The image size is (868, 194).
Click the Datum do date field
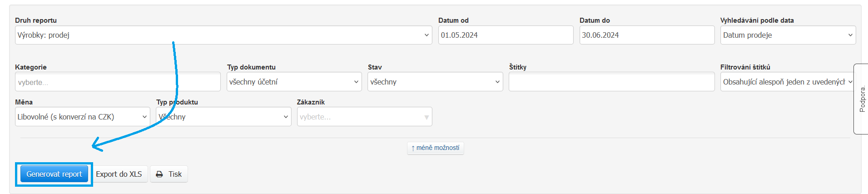pos(646,35)
